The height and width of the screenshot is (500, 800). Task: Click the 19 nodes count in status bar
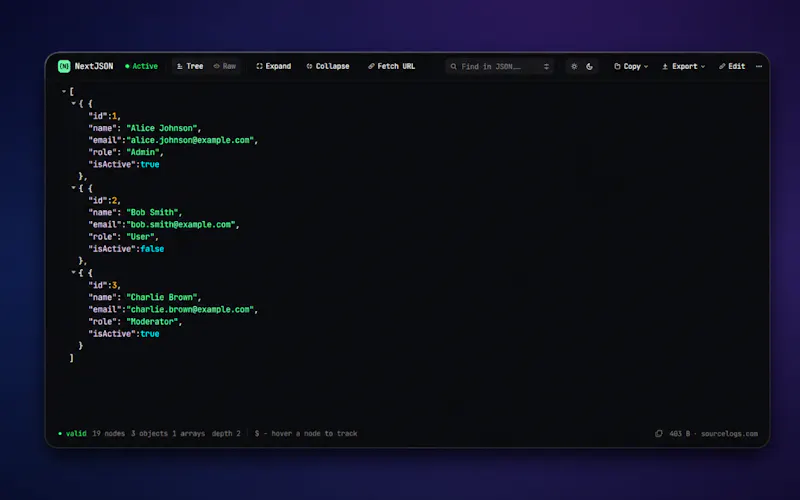click(x=109, y=434)
